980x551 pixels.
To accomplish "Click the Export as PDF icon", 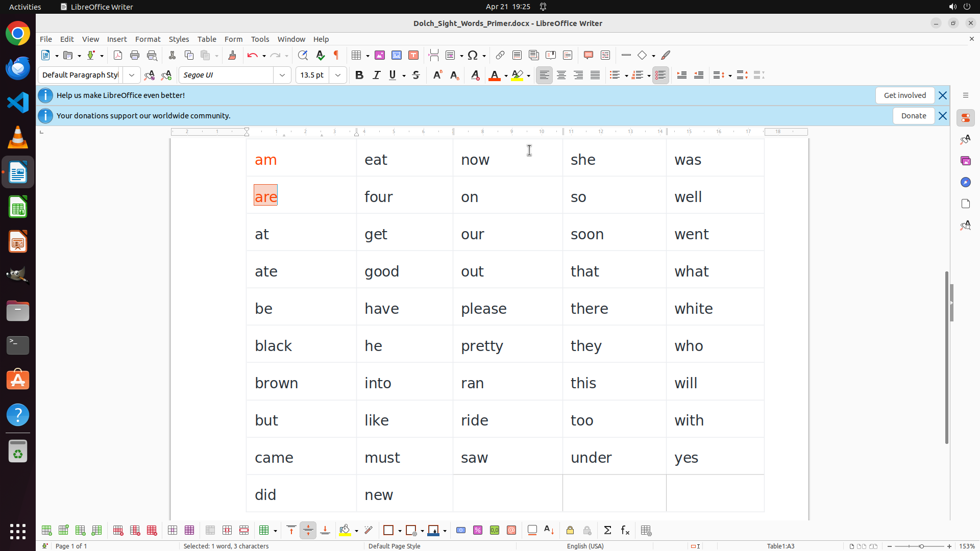I will pyautogui.click(x=118, y=55).
